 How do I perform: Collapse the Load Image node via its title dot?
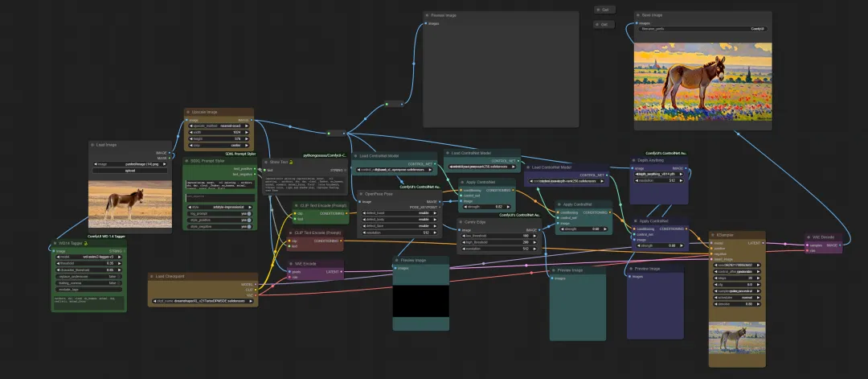coord(92,145)
